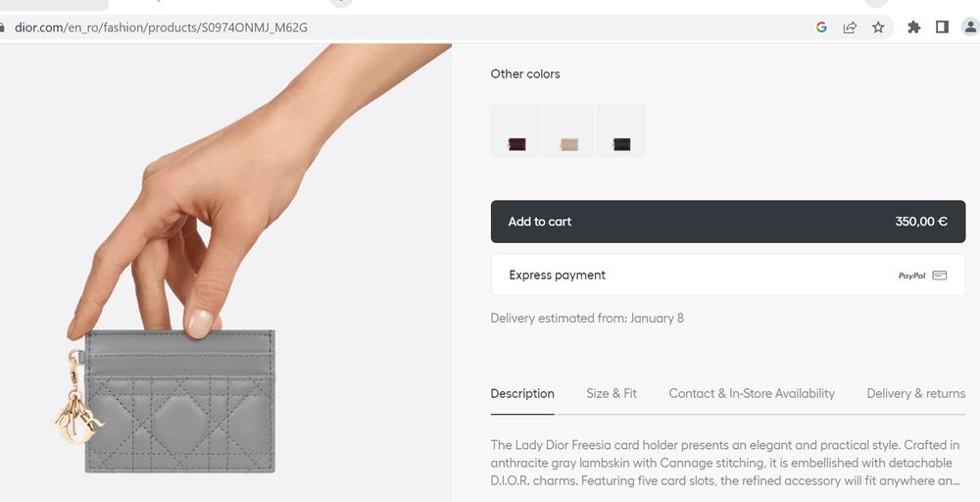Expand the truncated product description text
Viewport: 980px width, 502px height.
click(725, 463)
